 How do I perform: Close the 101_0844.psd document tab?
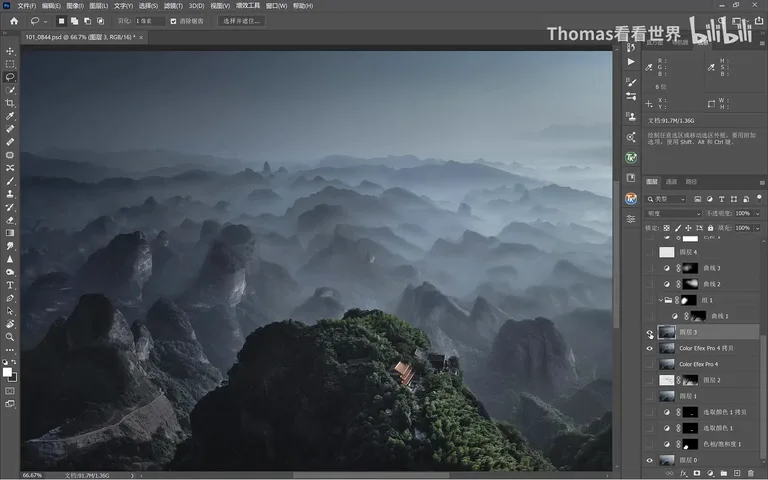point(141,37)
